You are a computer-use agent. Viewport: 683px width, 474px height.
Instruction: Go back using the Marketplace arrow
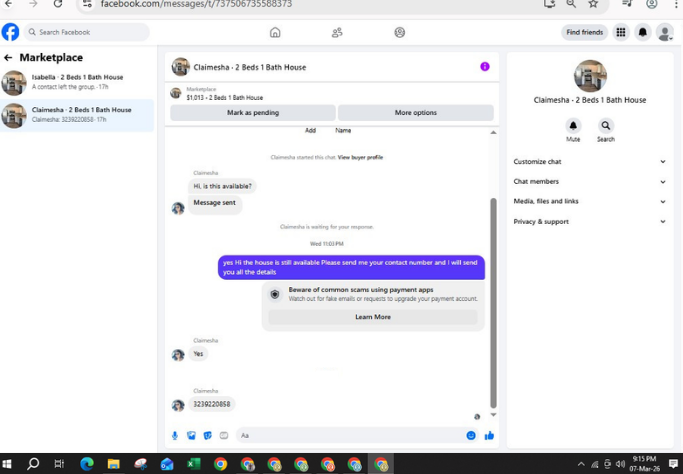click(8, 58)
